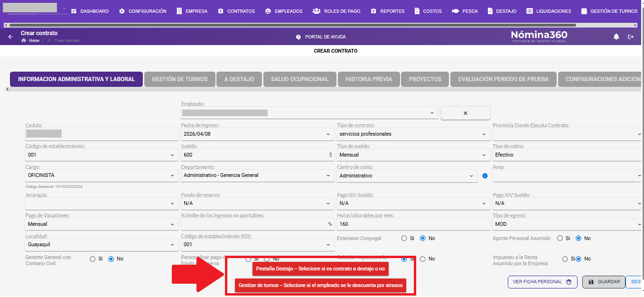Open the Destajo icon

489,11
